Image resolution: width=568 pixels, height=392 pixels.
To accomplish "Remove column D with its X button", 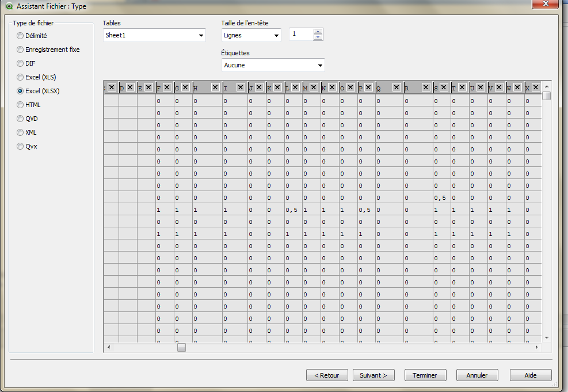I will point(130,87).
